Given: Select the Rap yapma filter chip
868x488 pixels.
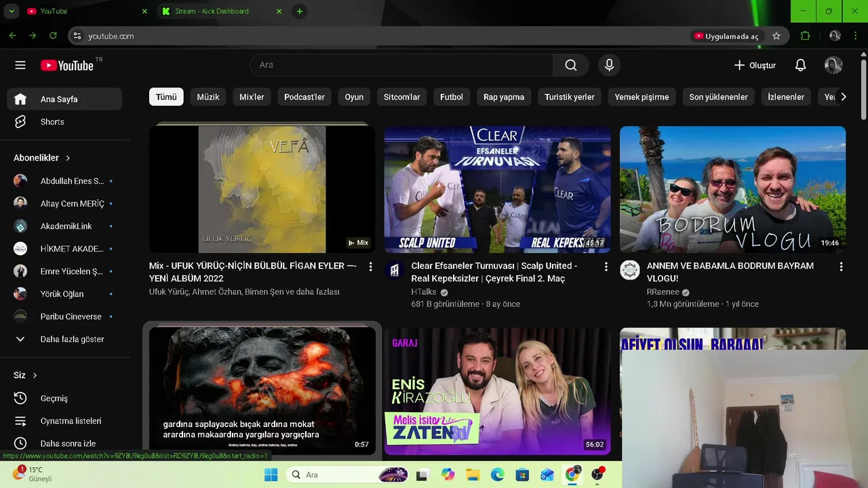Looking at the screenshot, I should click(504, 97).
